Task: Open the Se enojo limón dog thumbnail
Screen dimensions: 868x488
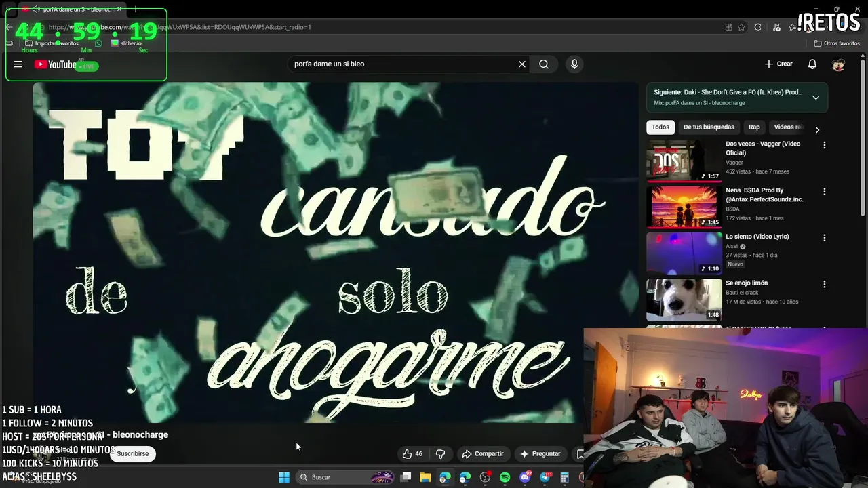Action: coord(684,300)
